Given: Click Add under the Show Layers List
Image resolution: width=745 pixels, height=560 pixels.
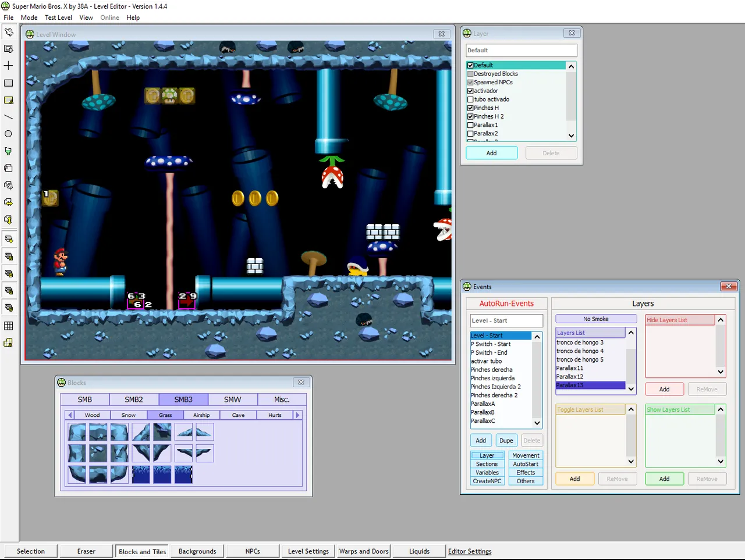Looking at the screenshot, I should (664, 479).
